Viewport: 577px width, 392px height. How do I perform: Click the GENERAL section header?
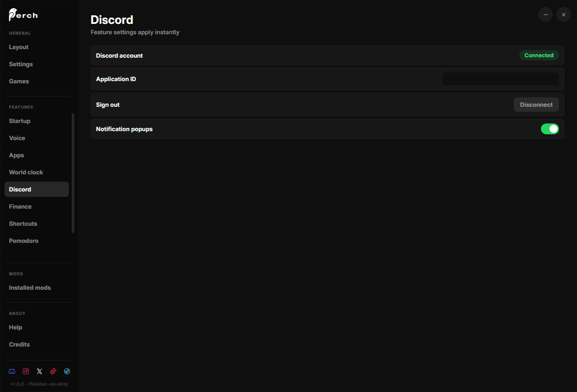[20, 33]
